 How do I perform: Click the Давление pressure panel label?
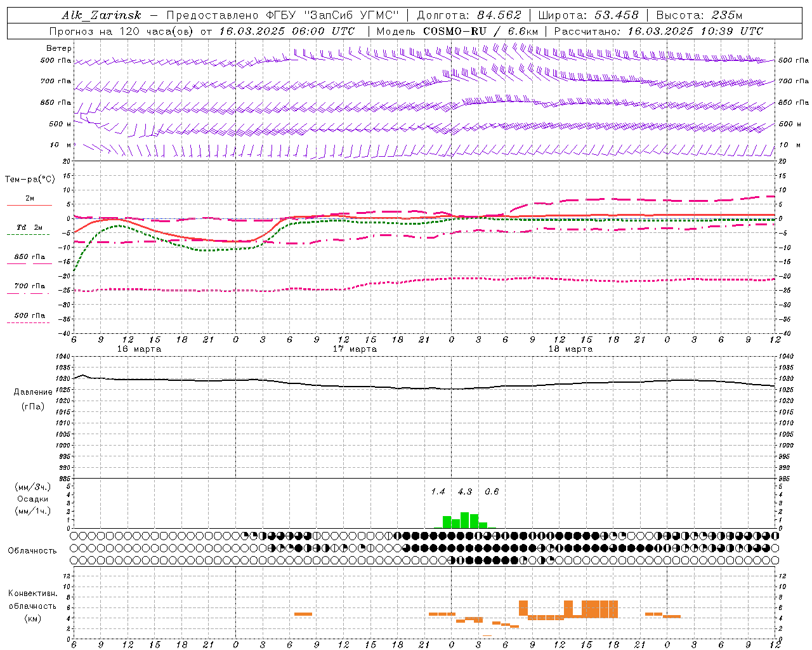(33, 392)
